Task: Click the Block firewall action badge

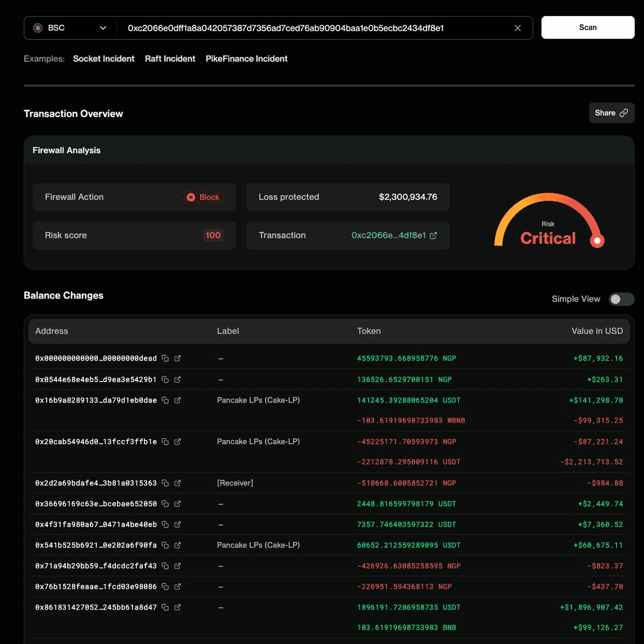Action: (x=203, y=197)
